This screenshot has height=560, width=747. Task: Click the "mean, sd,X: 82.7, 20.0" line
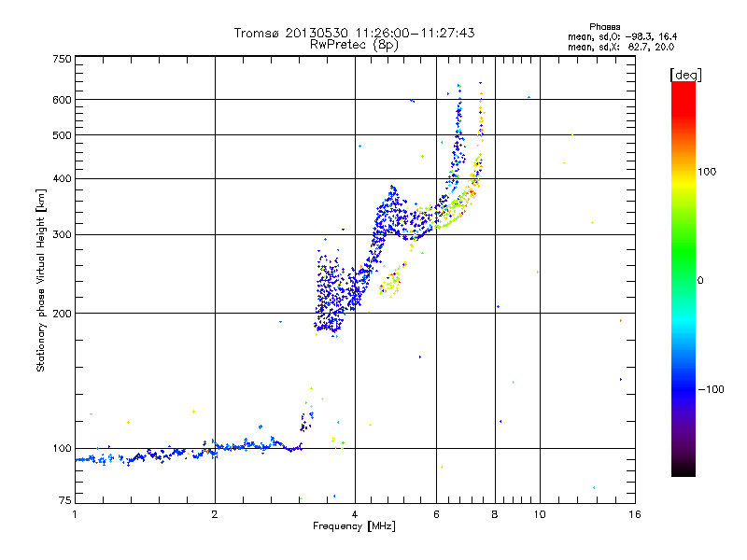tap(621, 47)
